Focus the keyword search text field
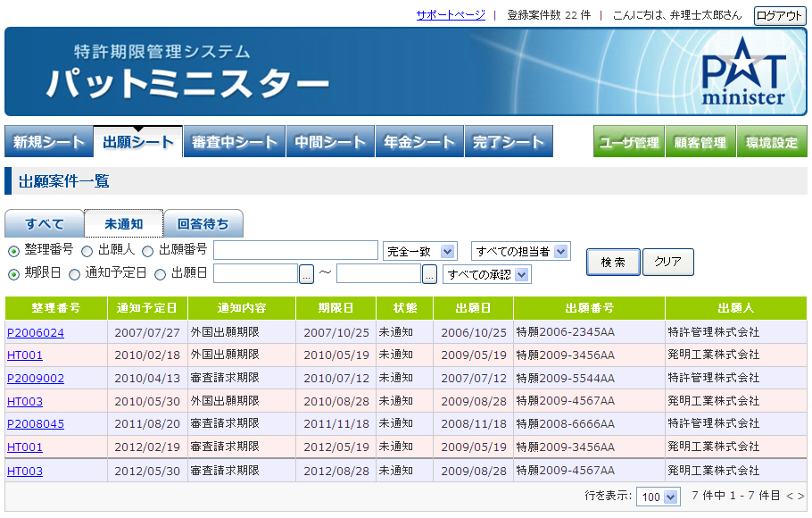 pos(295,250)
